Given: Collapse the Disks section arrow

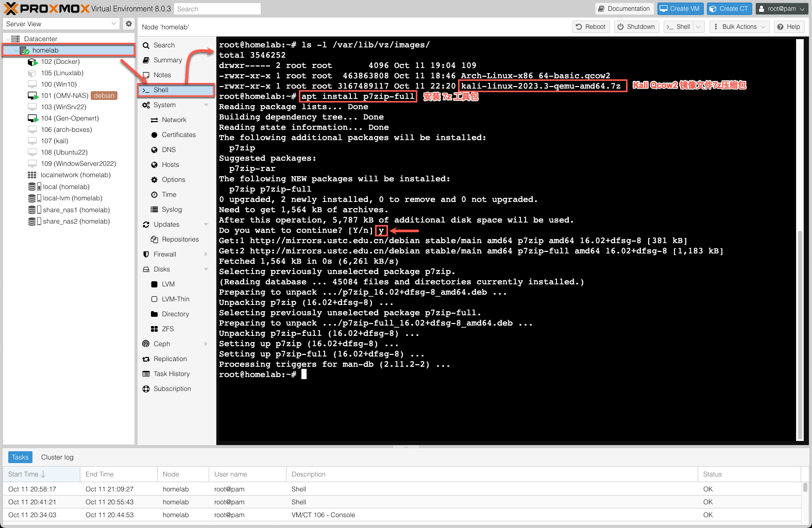Looking at the screenshot, I should tap(206, 269).
